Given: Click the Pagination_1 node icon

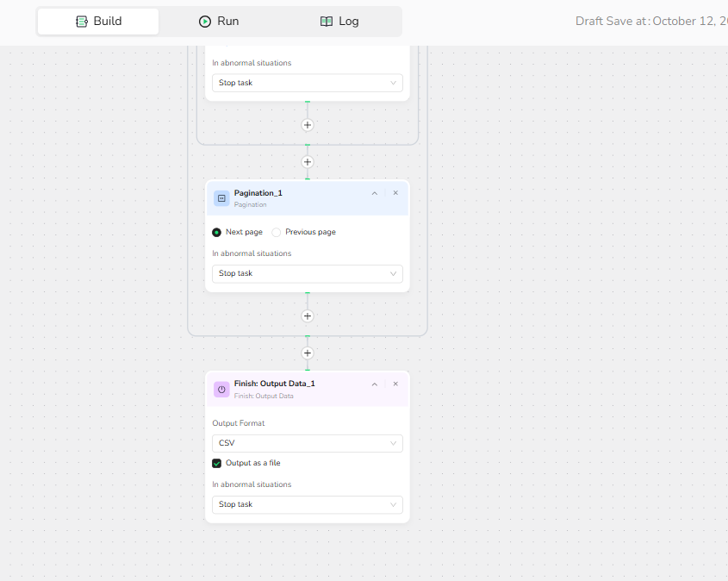Looking at the screenshot, I should pyautogui.click(x=221, y=198).
